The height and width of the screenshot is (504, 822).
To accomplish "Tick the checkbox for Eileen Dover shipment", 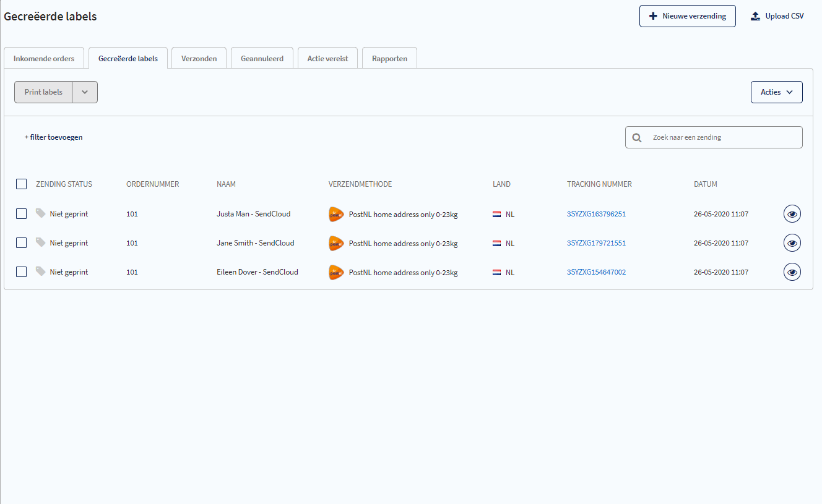I will (22, 272).
